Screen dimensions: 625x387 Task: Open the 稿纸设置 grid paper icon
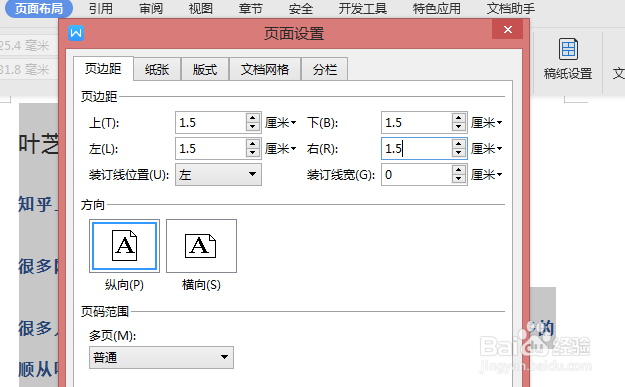pos(568,49)
